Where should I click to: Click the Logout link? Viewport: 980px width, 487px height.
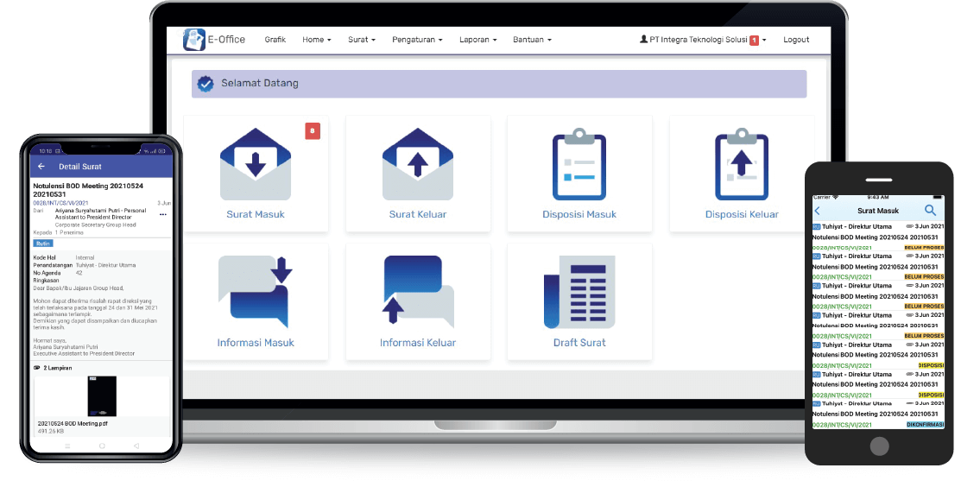[795, 40]
